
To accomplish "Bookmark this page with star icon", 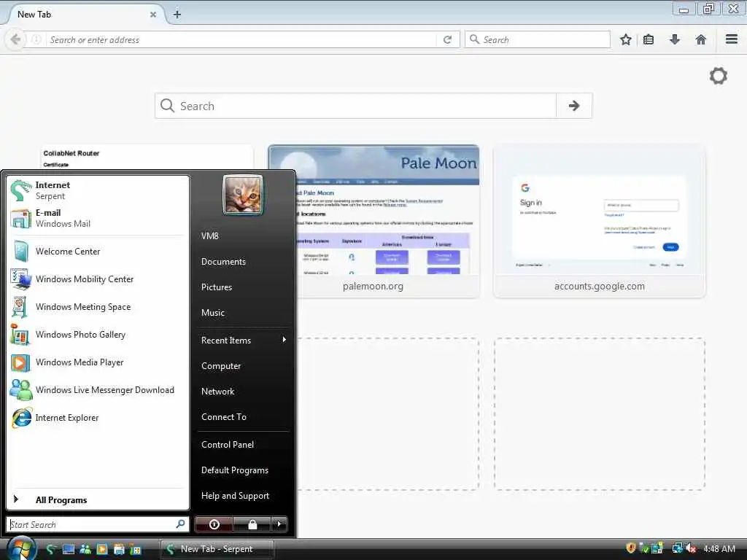I will coord(625,39).
